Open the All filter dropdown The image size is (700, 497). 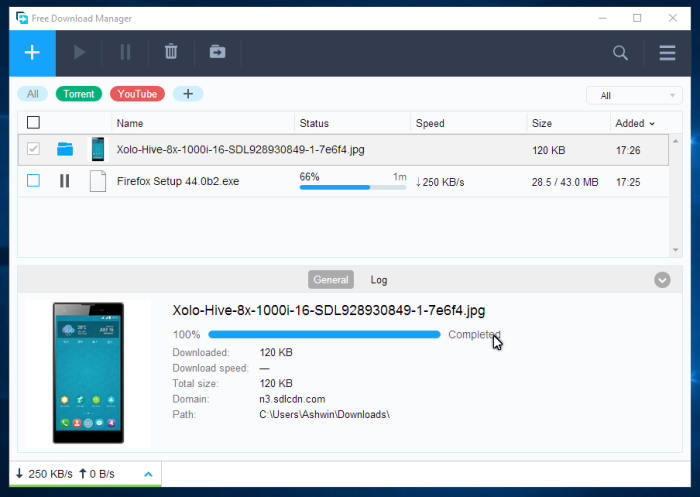click(x=634, y=96)
